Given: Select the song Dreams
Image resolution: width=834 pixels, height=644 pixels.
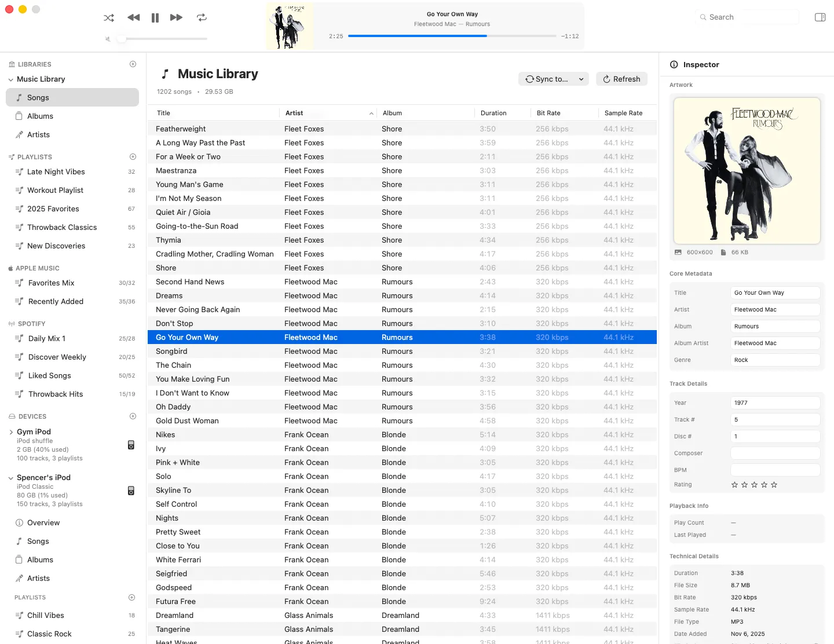Looking at the screenshot, I should click(x=402, y=295).
